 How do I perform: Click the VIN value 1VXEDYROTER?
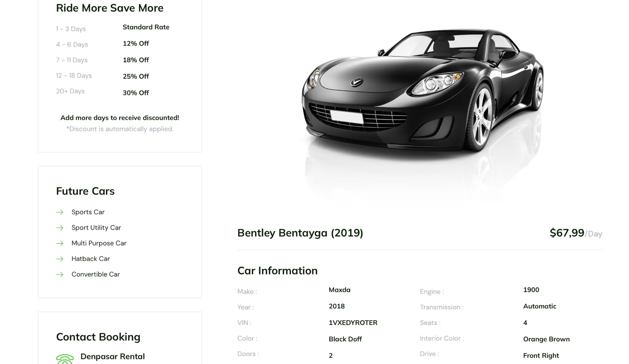point(353,323)
